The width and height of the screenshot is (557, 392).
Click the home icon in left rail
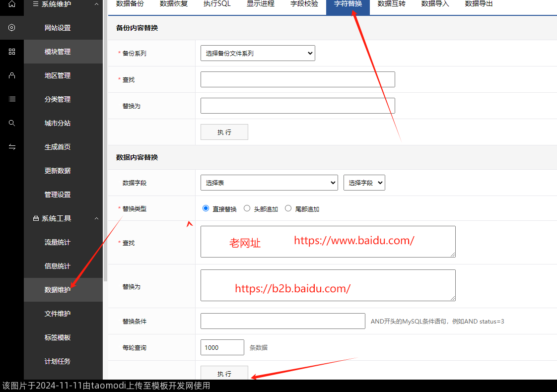pos(12,4)
